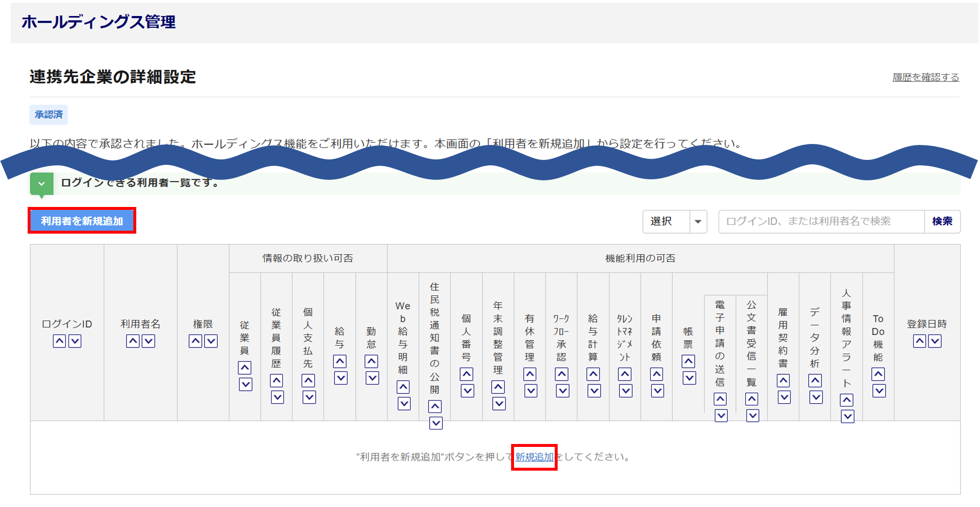This screenshot has height=507, width=980.
Task: Focus the login ID or user name search field
Action: coord(821,222)
